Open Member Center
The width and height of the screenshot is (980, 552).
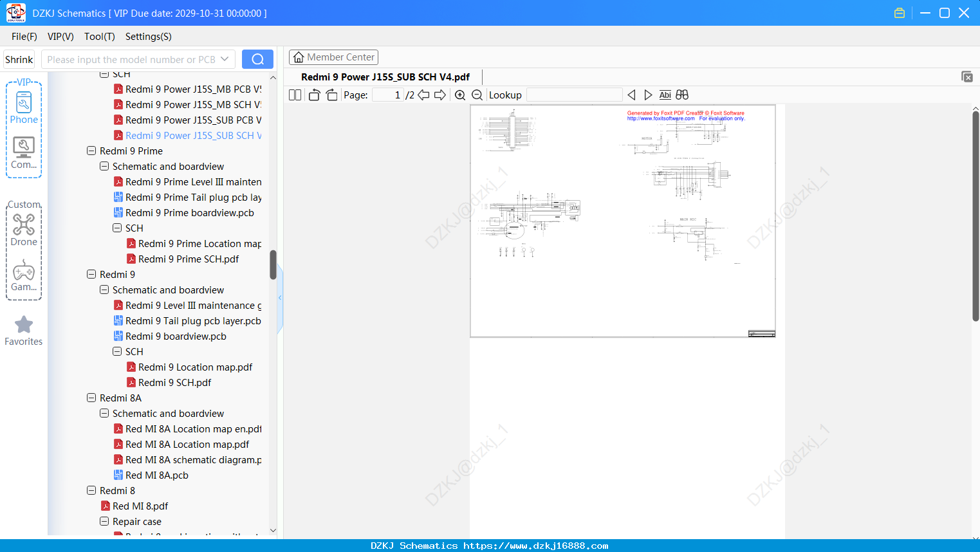click(x=333, y=57)
